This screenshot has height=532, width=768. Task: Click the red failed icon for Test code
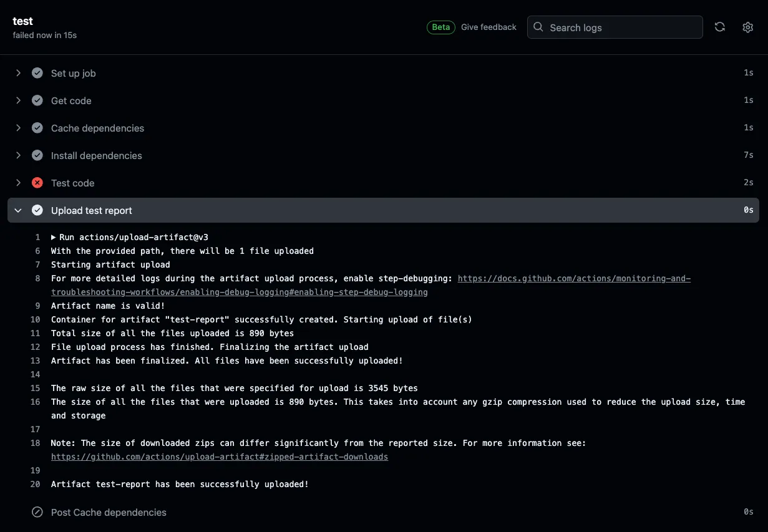(x=37, y=183)
